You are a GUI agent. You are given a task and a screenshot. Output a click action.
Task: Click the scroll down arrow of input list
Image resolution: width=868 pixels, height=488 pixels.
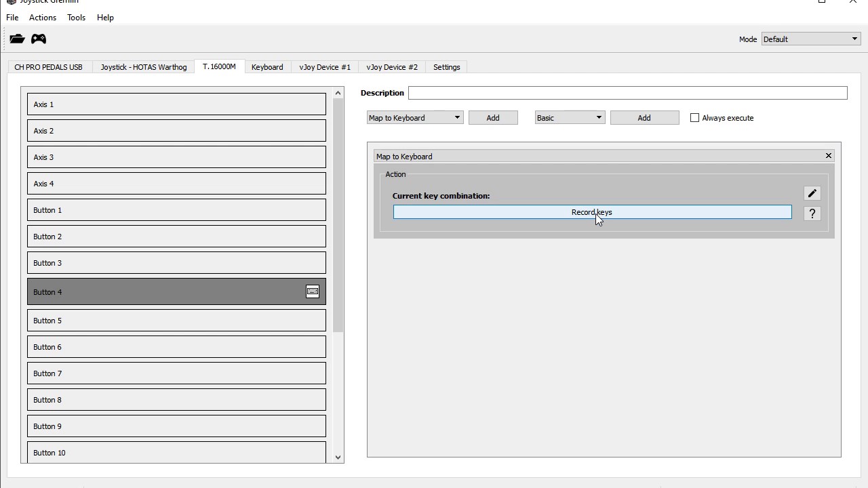pyautogui.click(x=338, y=457)
